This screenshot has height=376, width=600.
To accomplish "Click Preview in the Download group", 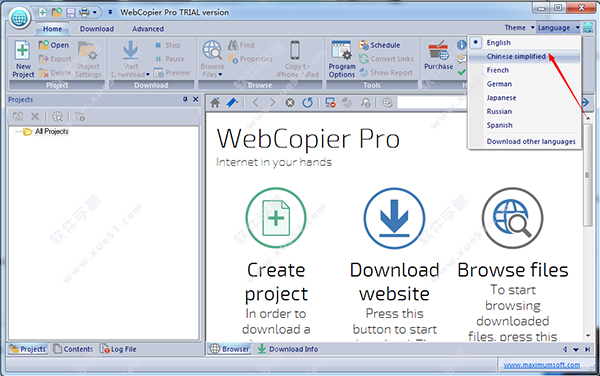I will 172,73.
